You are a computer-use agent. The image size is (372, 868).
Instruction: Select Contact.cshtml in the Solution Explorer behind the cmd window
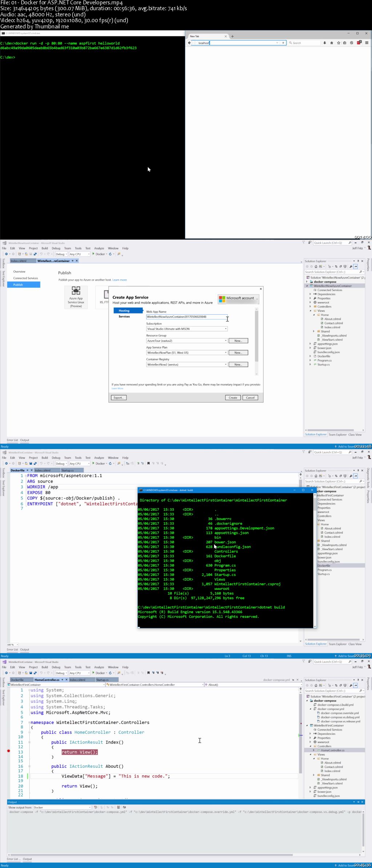tap(333, 533)
